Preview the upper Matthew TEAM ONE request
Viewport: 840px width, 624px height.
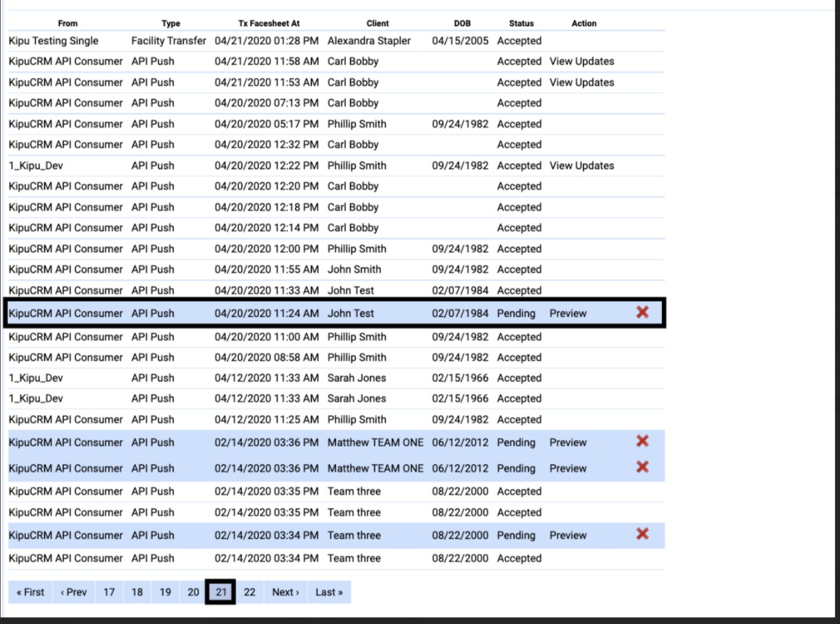pyautogui.click(x=568, y=443)
